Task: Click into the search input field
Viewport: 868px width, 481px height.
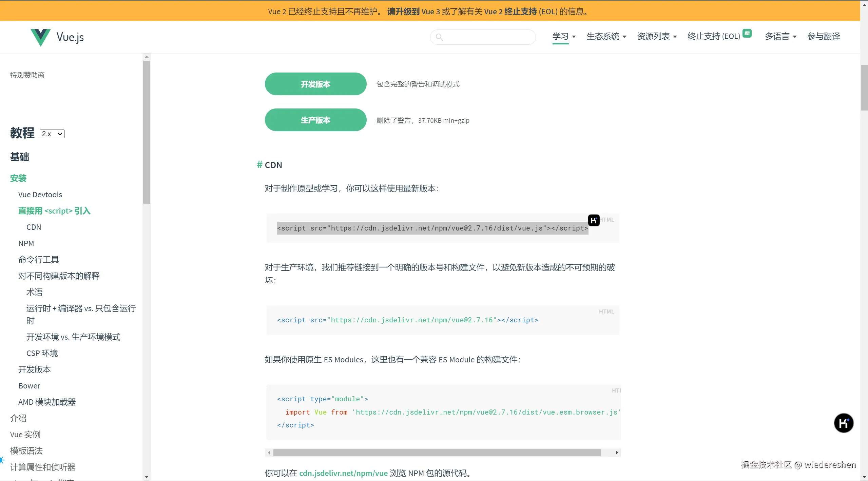Action: (488, 37)
